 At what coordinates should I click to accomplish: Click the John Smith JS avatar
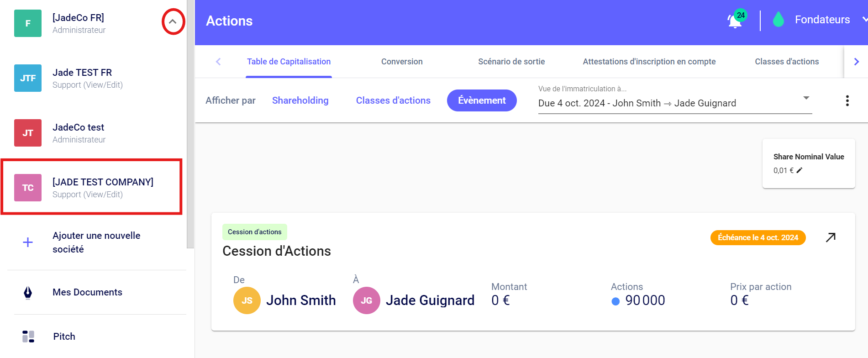point(247,300)
